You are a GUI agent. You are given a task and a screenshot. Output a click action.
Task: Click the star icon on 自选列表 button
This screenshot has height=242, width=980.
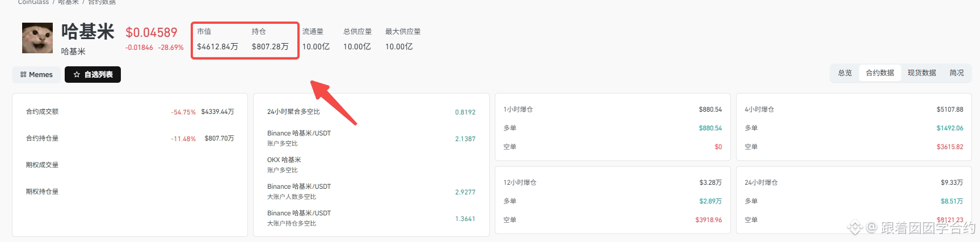tap(77, 74)
